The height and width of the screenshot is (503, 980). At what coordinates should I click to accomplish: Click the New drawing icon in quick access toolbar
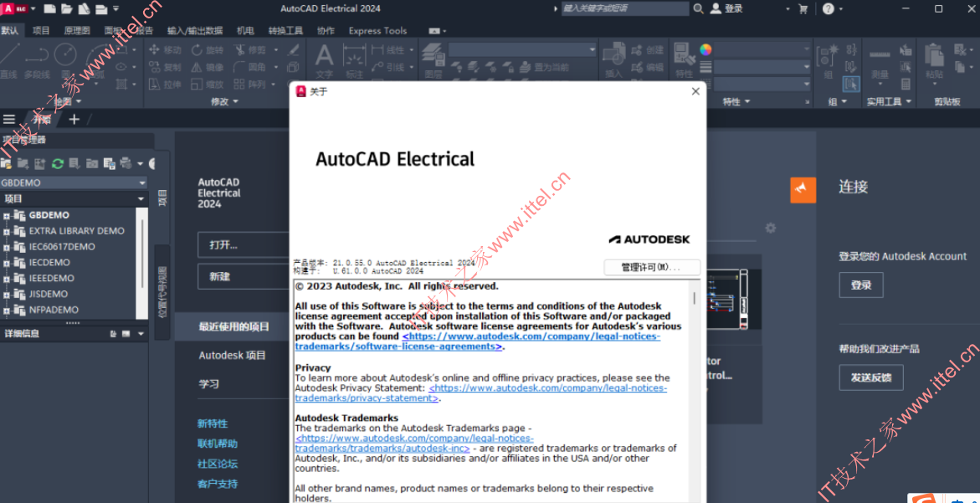tap(49, 8)
